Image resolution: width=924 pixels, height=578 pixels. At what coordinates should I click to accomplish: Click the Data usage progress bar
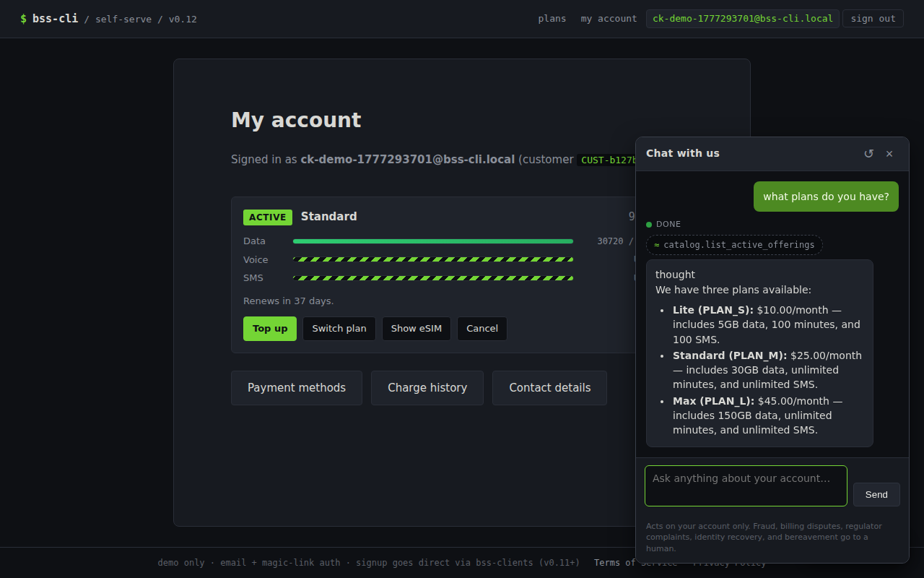[433, 241]
